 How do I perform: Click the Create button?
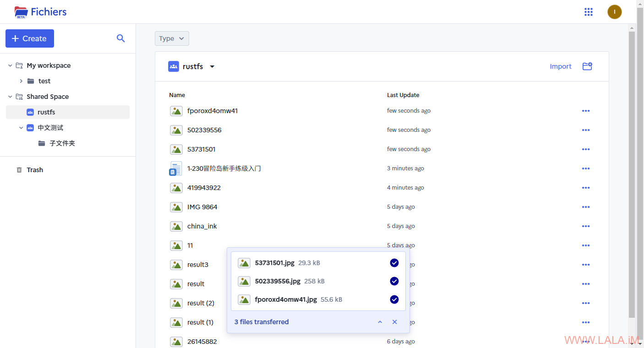pyautogui.click(x=30, y=38)
